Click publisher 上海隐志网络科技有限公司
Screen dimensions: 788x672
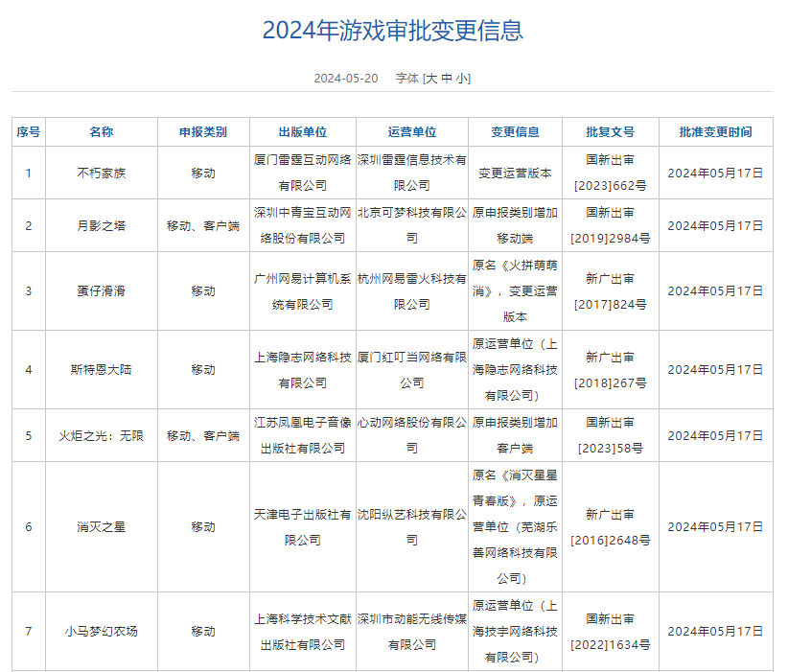pos(303,370)
